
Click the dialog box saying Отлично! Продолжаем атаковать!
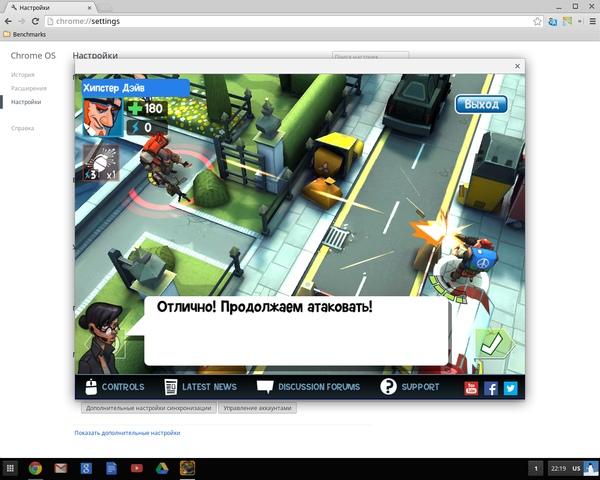(296, 331)
